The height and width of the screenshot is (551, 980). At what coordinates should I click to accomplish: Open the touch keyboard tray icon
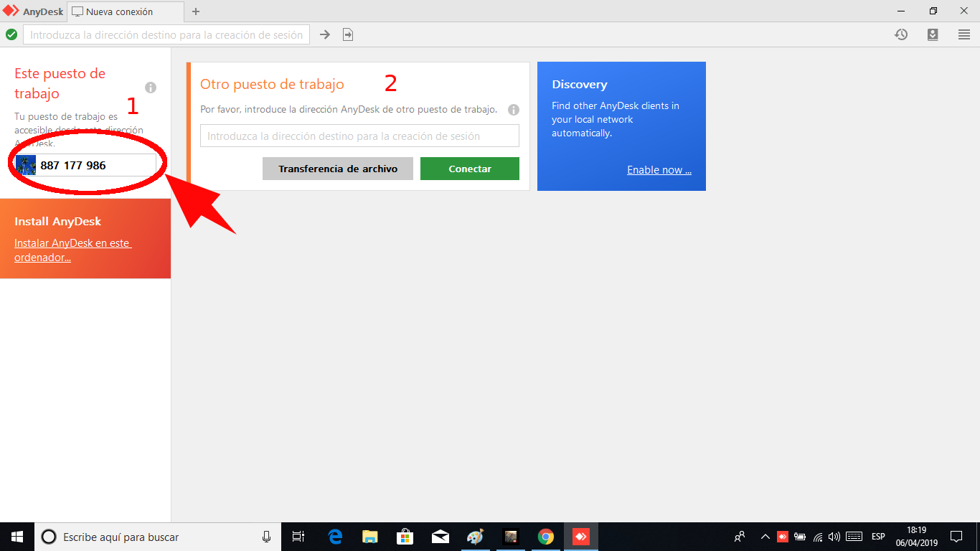(x=854, y=537)
